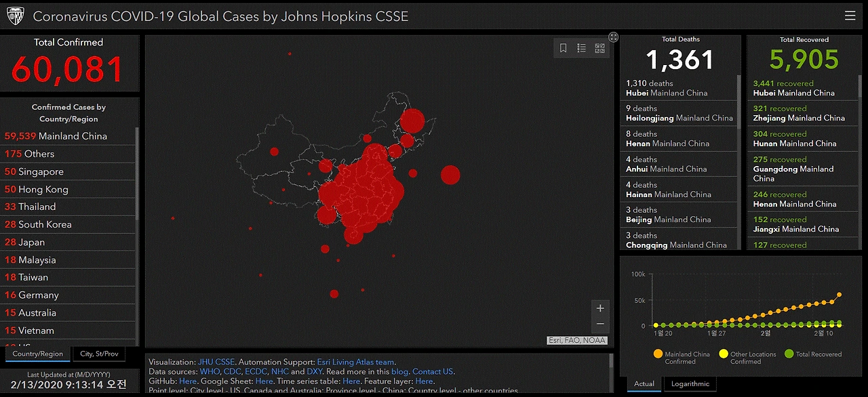Select Singapore in the confirmed cases list
Viewport: 868px width, 397px height.
tap(68, 171)
